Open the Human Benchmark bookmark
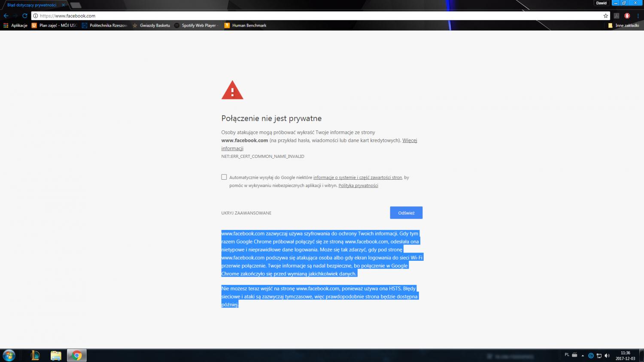 [x=245, y=26]
